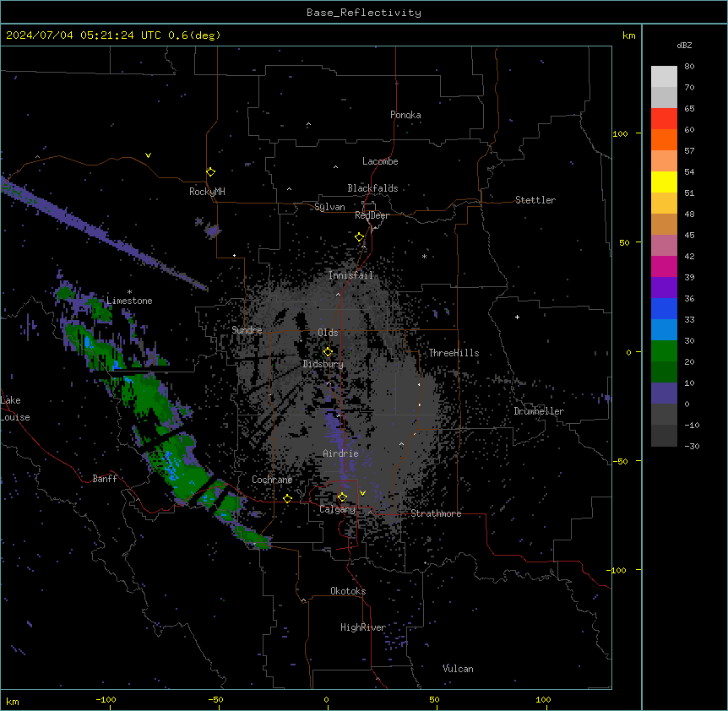Click the Base_Reflectivity title
Screen dimensions: 728x711
(364, 13)
